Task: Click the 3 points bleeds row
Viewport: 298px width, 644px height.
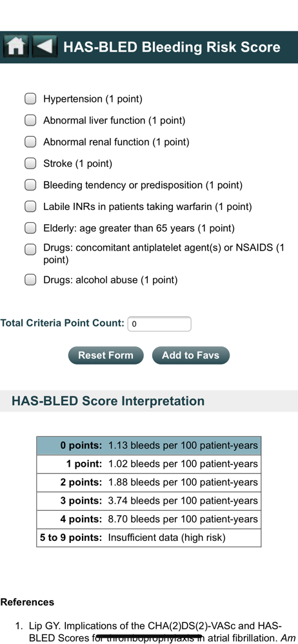Action: (x=148, y=500)
